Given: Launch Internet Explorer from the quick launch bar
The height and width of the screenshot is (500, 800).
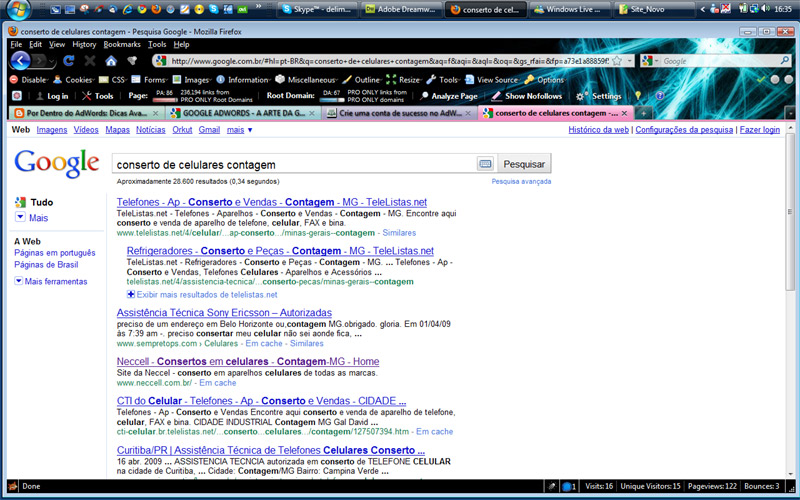Looking at the screenshot, I should coord(128,9).
